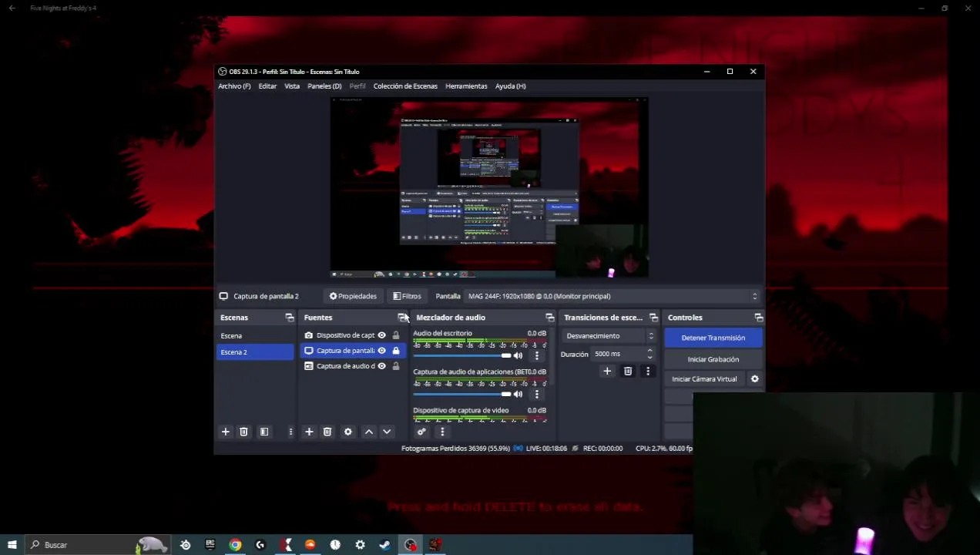The width and height of the screenshot is (980, 555).
Task: Mute Captura de audio de aplicaciones channel
Action: click(518, 394)
